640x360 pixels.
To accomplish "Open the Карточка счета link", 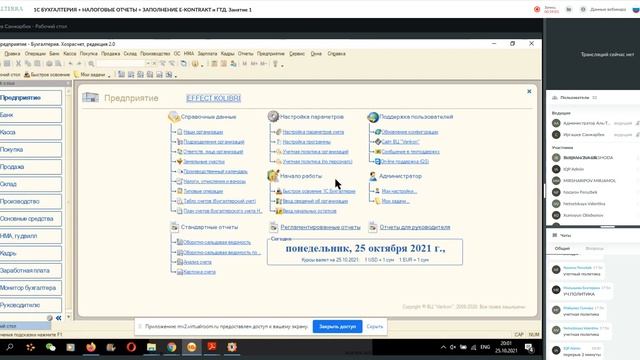I will 200,272.
